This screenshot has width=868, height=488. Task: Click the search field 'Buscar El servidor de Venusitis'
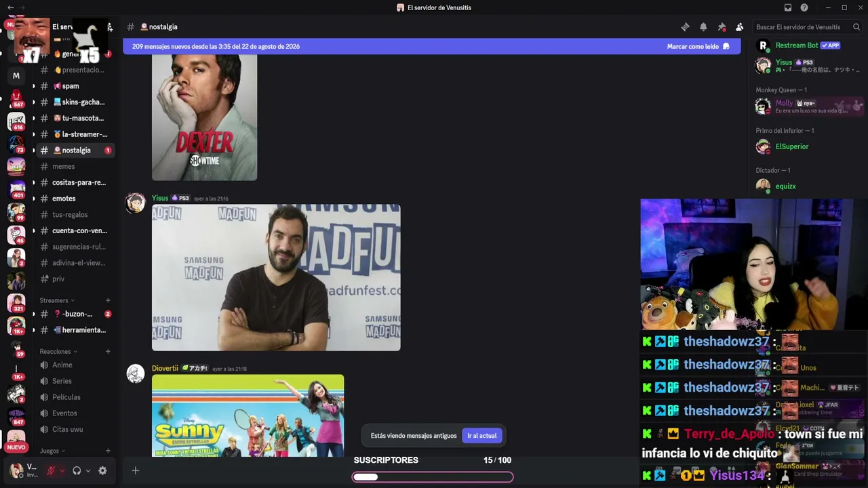coord(808,27)
